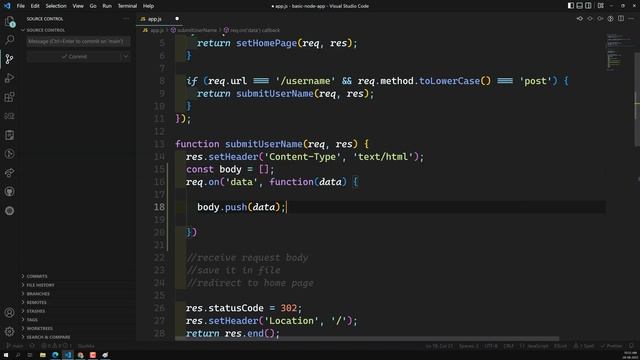Open the Explorer view in activity bar
640x360 pixels.
(9, 21)
